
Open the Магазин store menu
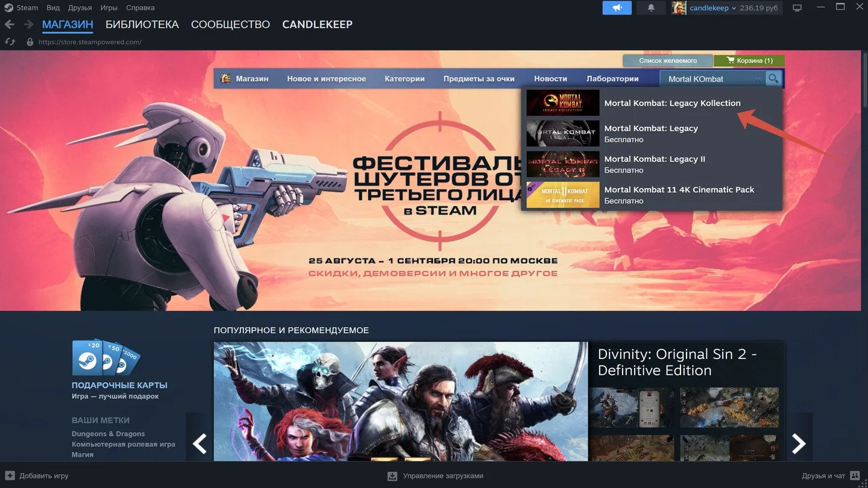252,78
